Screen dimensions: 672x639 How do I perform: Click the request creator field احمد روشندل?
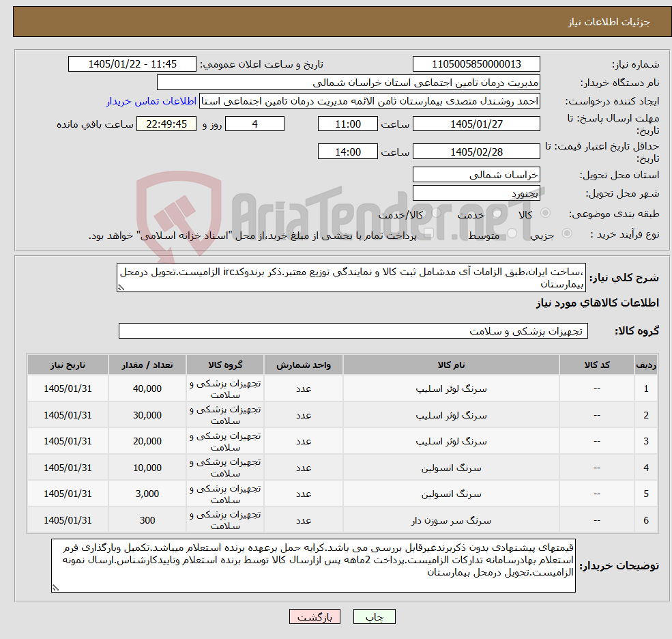click(x=369, y=101)
